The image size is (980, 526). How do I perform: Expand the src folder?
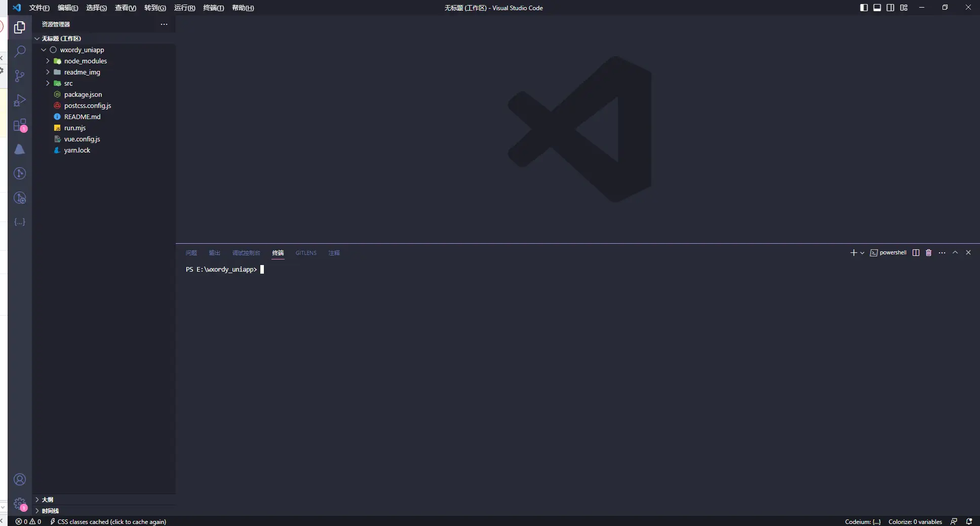(x=104, y=83)
